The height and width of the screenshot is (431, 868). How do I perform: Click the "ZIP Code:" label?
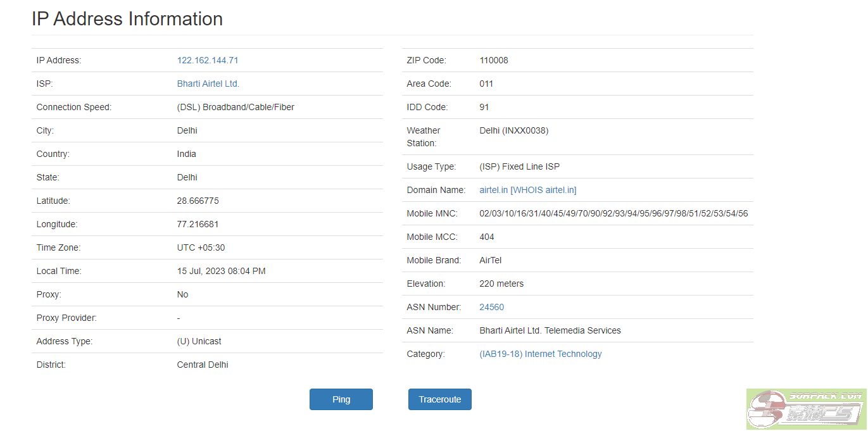pos(427,60)
